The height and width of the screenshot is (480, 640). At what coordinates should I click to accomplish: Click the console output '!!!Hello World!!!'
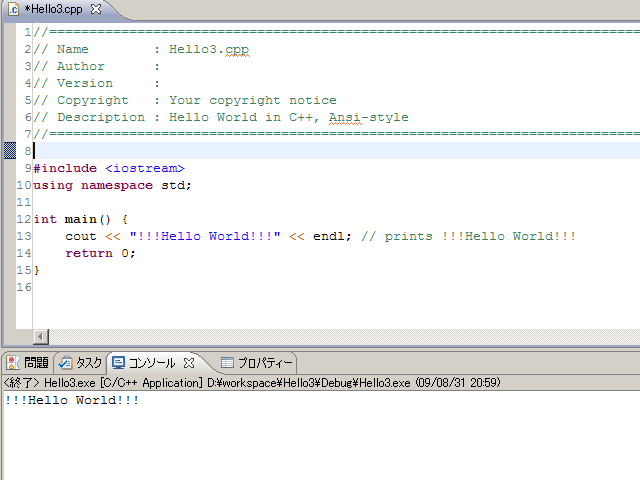(71, 400)
